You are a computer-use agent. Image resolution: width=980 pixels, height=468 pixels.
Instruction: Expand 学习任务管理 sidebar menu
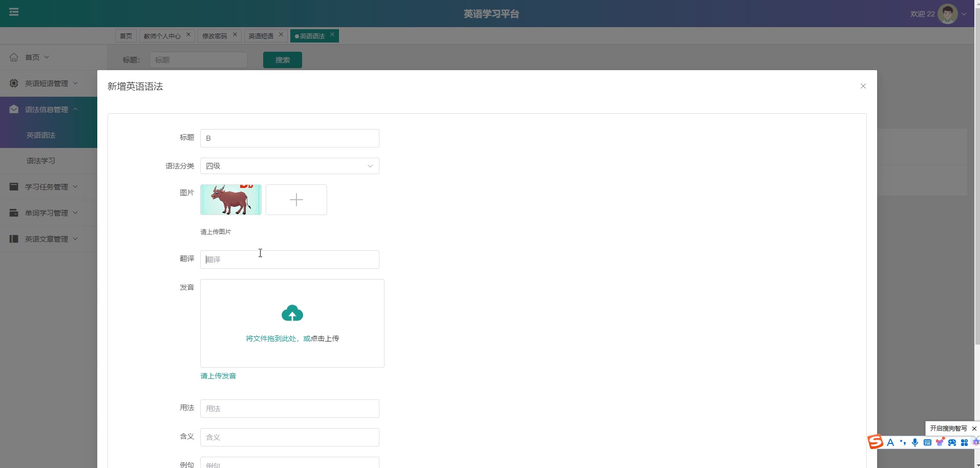(x=49, y=187)
